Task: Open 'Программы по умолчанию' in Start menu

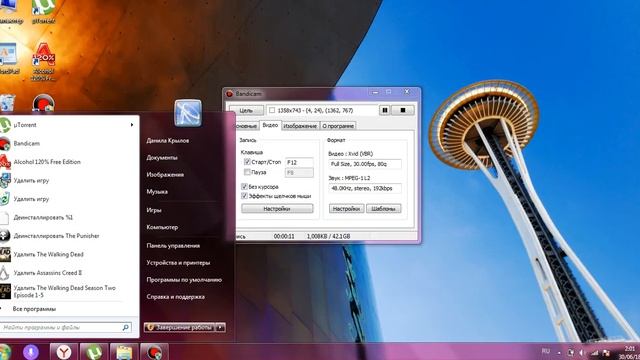Action: (x=184, y=280)
